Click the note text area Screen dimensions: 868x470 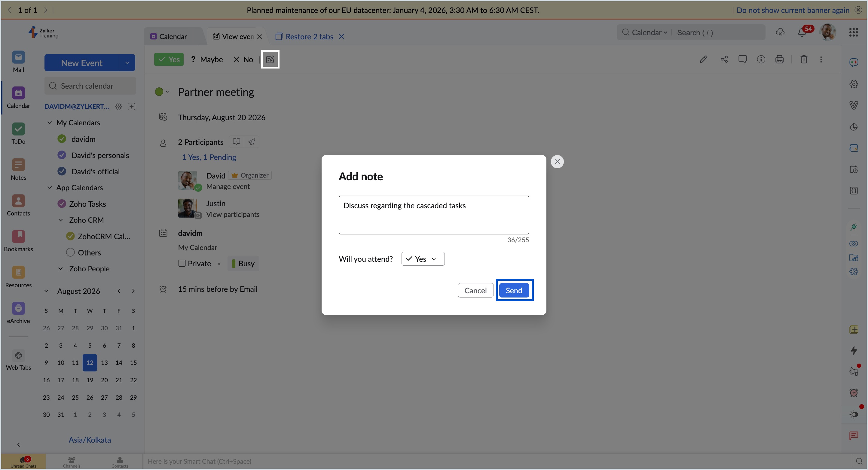click(x=434, y=215)
